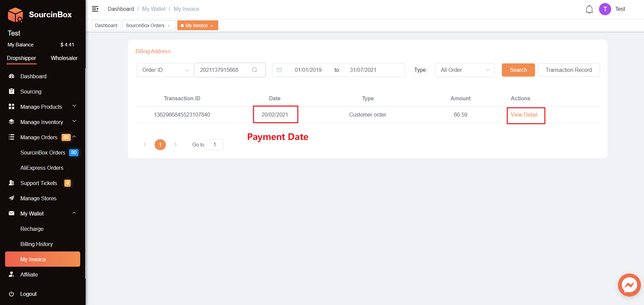Image resolution: width=644 pixels, height=305 pixels.
Task: Go to next page arrow
Action: [175, 144]
